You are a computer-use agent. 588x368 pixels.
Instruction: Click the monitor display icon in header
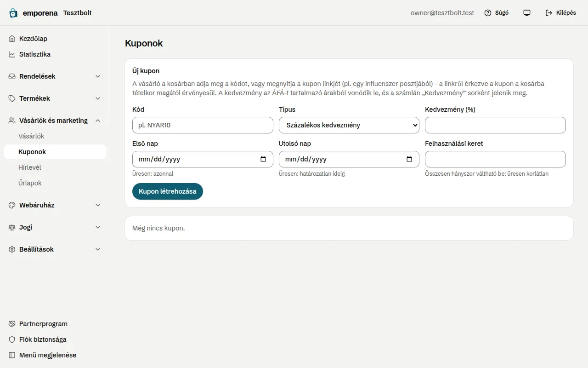coord(527,13)
